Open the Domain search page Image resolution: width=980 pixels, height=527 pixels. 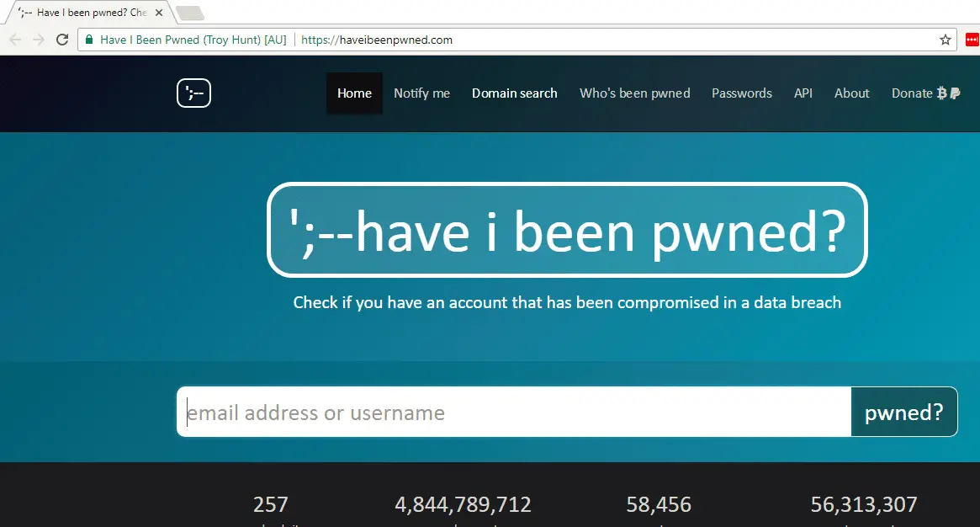point(514,93)
